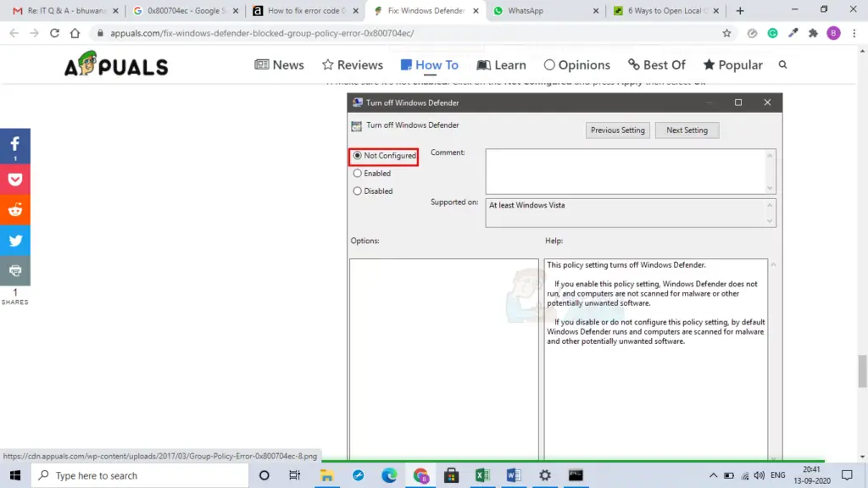Show hidden system tray icons
This screenshot has height=488, width=868.
click(713, 475)
